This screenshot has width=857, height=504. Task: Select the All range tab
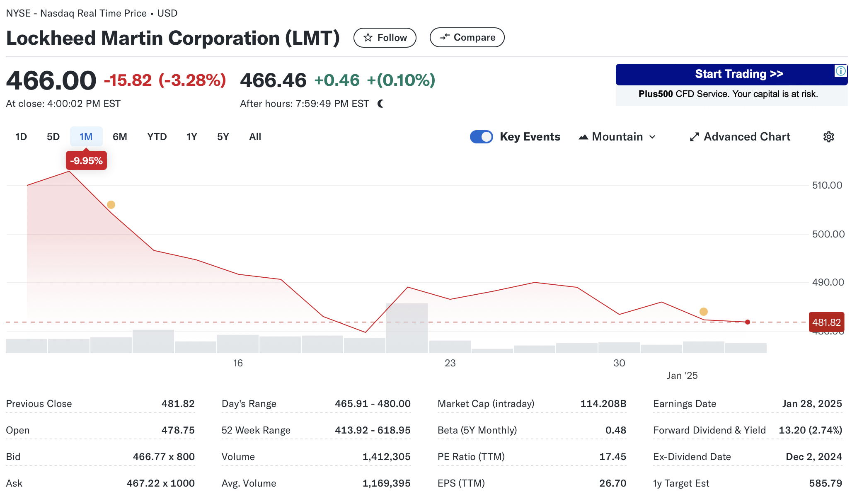point(255,137)
